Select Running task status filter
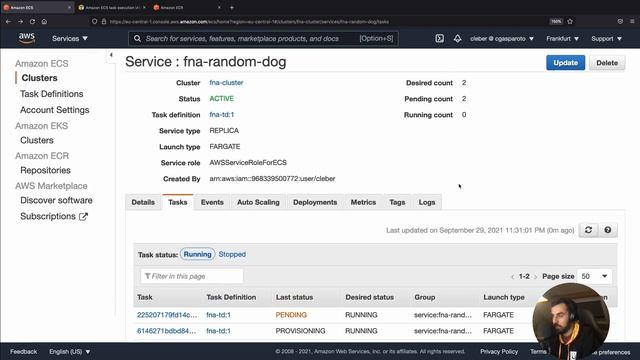The height and width of the screenshot is (360, 640). (x=197, y=254)
